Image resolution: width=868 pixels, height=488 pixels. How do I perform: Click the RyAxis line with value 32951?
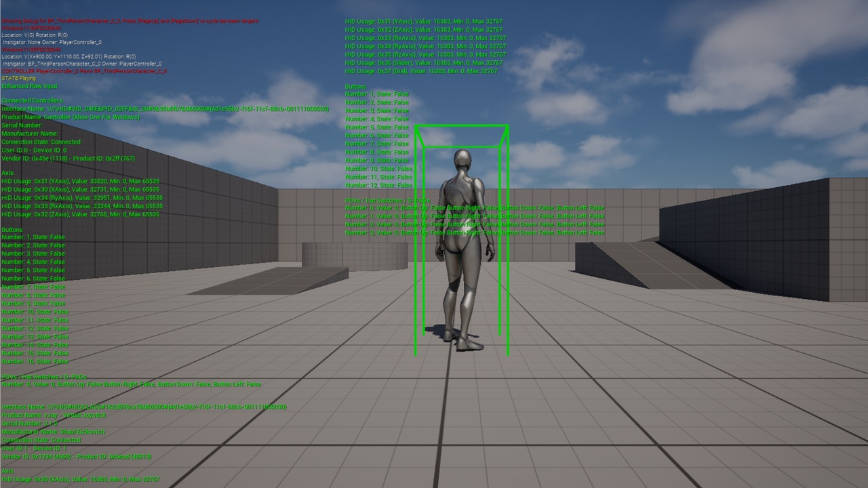click(x=81, y=198)
